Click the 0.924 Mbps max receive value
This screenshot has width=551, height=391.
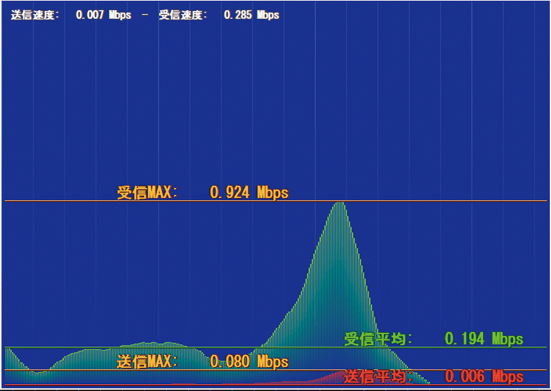coord(249,193)
